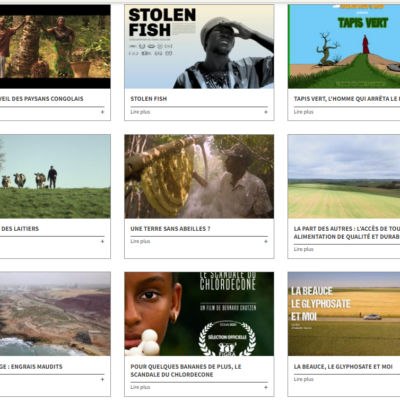Viewport: 400px width, 400px height.
Task: Open Lire plus under Tapis Vert
Action: [x=304, y=112]
